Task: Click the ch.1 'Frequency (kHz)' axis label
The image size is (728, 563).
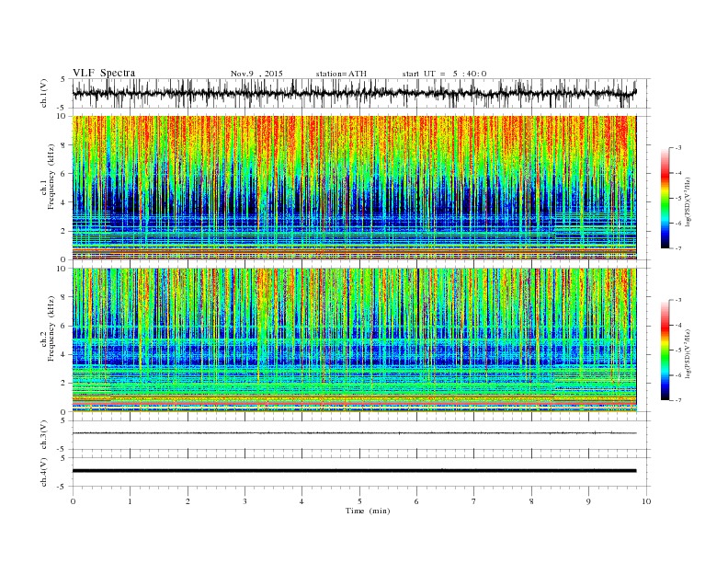Action: point(51,177)
